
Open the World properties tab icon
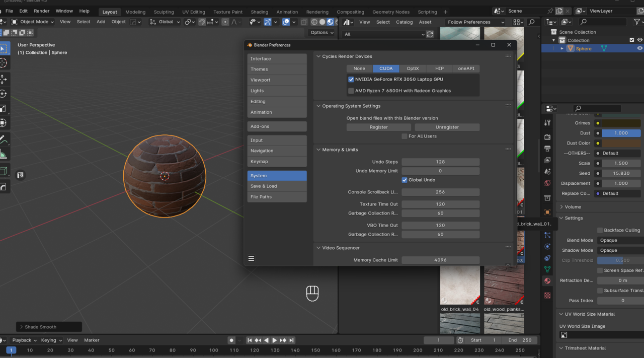click(x=547, y=183)
